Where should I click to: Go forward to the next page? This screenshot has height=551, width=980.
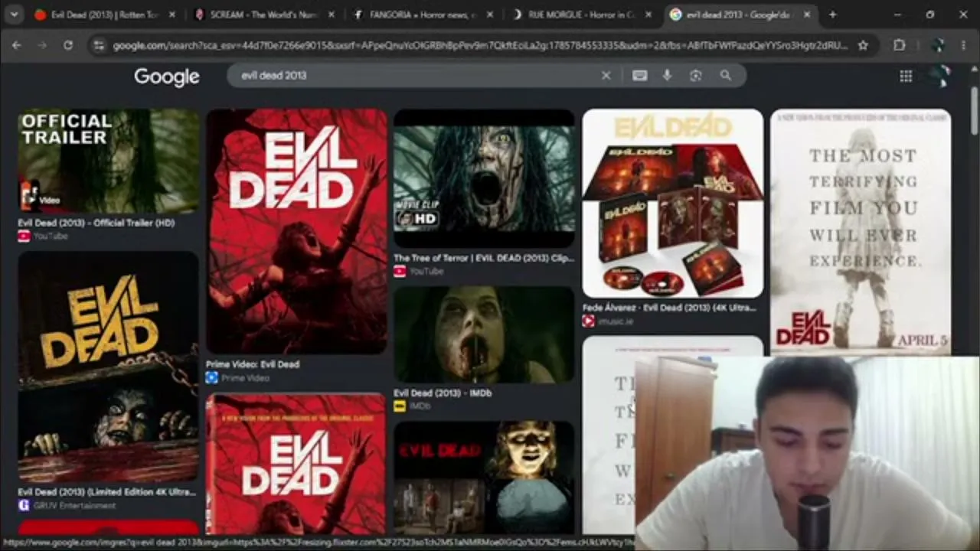(x=42, y=46)
